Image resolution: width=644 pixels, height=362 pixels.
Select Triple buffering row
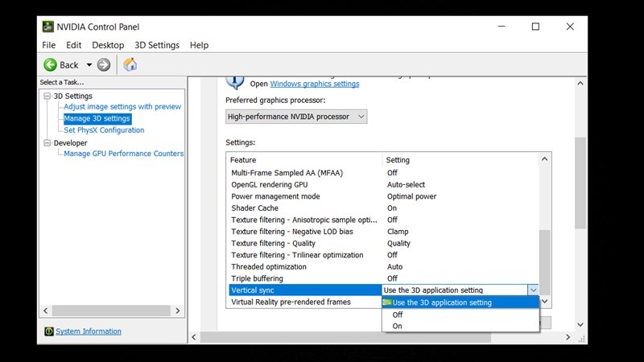click(384, 278)
